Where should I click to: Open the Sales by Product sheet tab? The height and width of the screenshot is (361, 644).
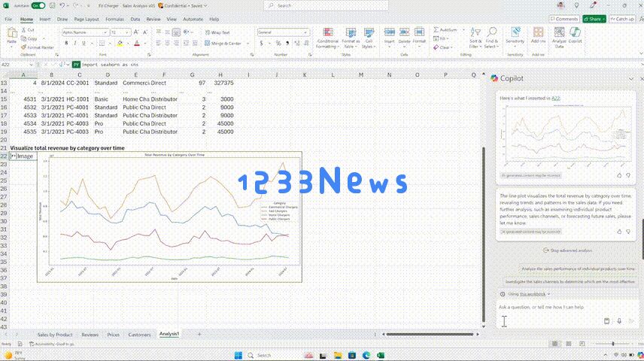pyautogui.click(x=55, y=335)
